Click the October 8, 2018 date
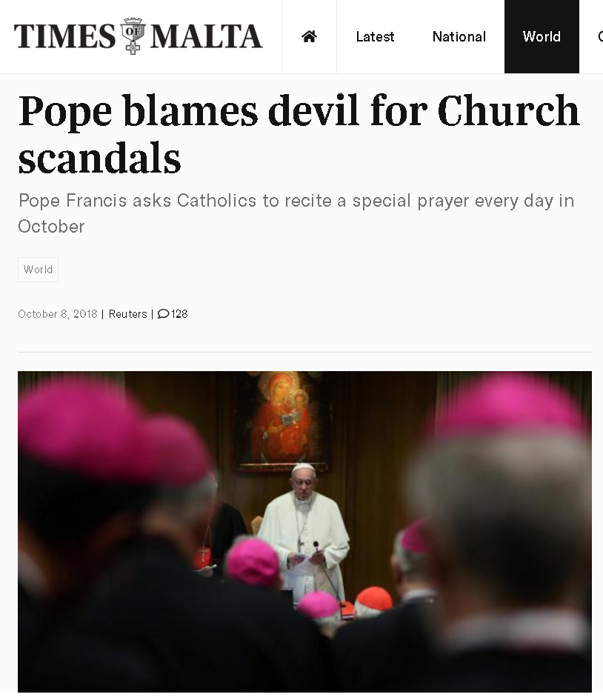This screenshot has height=700, width=603. pos(58,314)
